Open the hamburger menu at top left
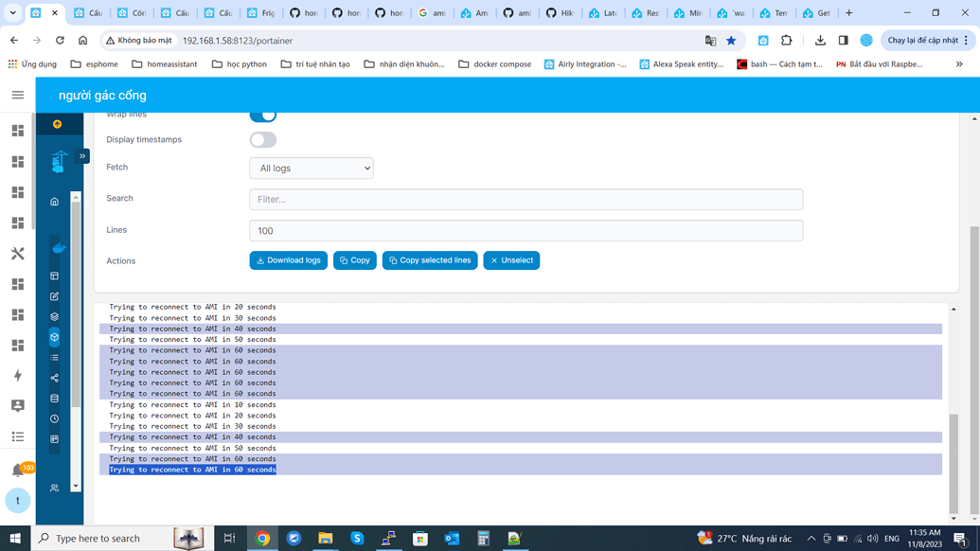The width and height of the screenshot is (980, 551). pos(17,94)
